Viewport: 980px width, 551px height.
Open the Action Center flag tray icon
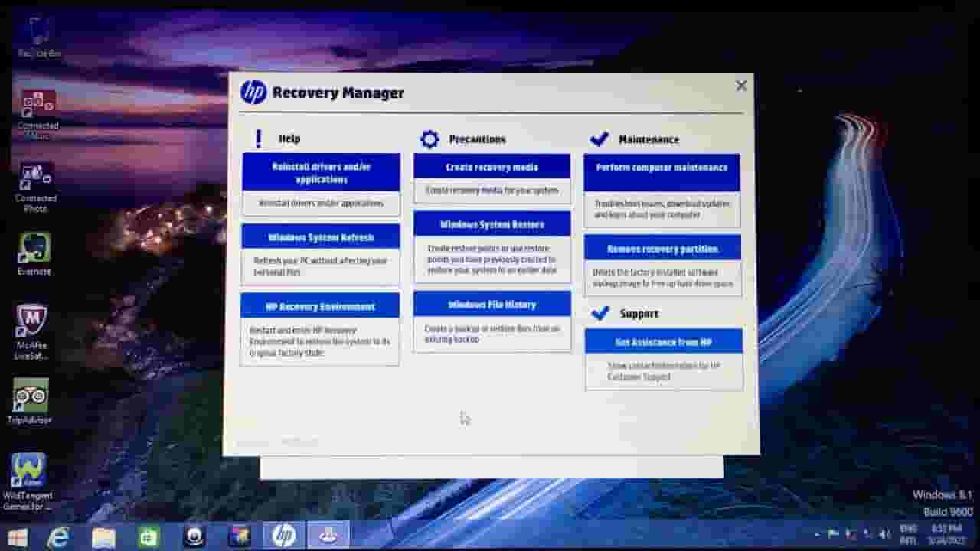click(834, 533)
